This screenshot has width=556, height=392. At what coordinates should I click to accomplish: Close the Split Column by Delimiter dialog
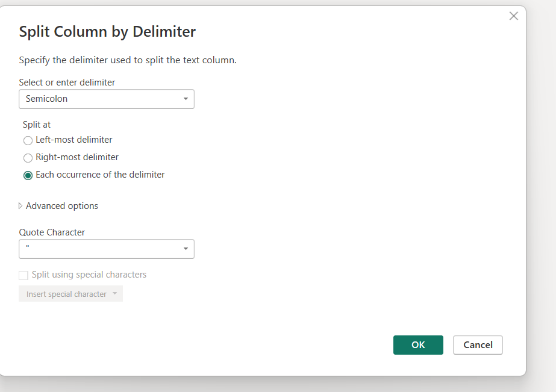coord(513,16)
